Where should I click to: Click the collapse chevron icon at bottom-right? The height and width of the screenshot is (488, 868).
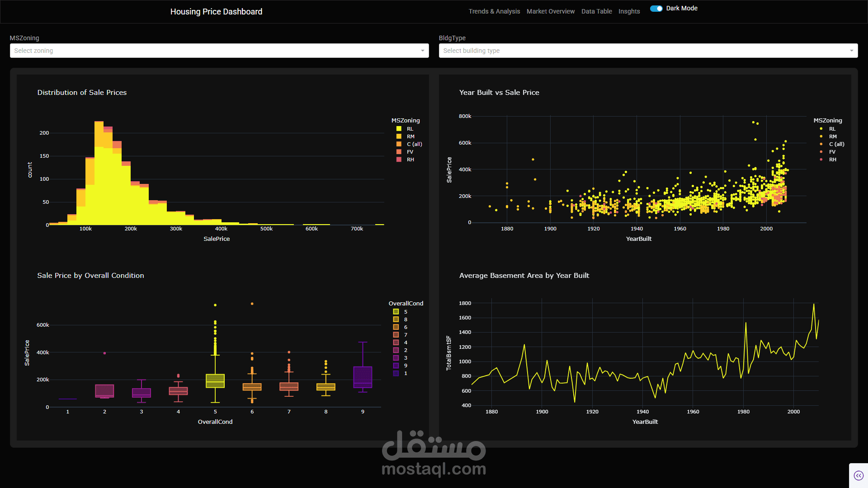859,475
